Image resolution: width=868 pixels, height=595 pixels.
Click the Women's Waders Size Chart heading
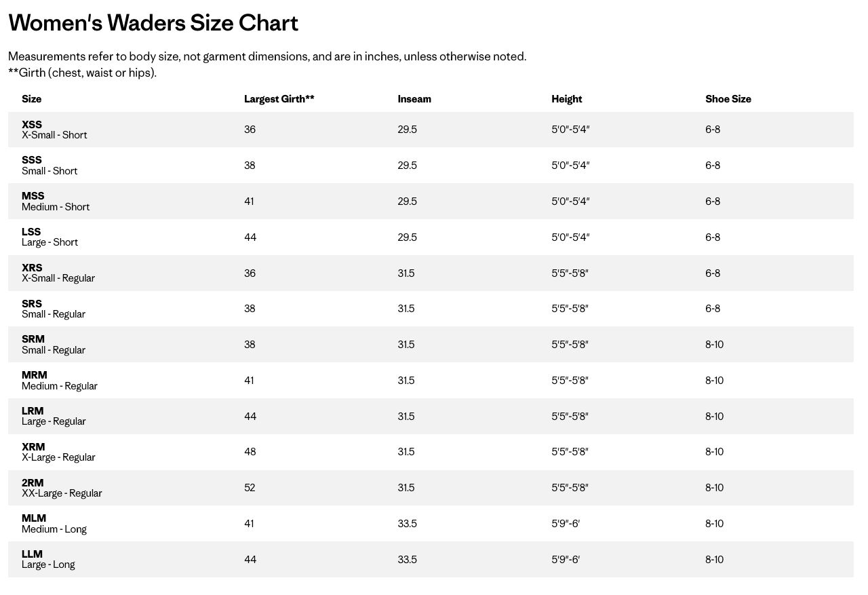pos(153,23)
